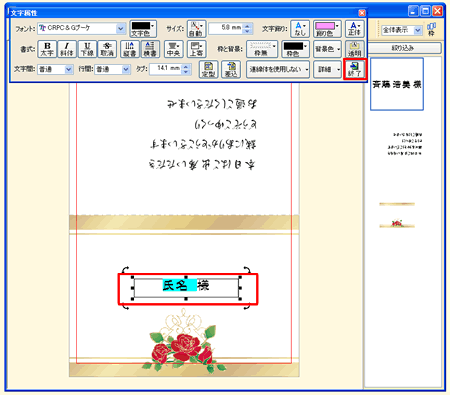Image resolution: width=450 pixels, height=395 pixels.
Task: Open the font name combo box
Action: pyautogui.click(x=81, y=29)
